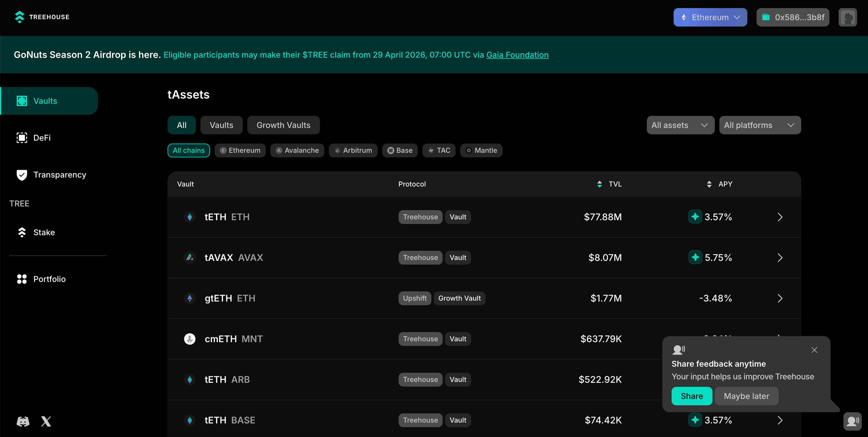Click the tETH ETH token icon

[x=190, y=217]
